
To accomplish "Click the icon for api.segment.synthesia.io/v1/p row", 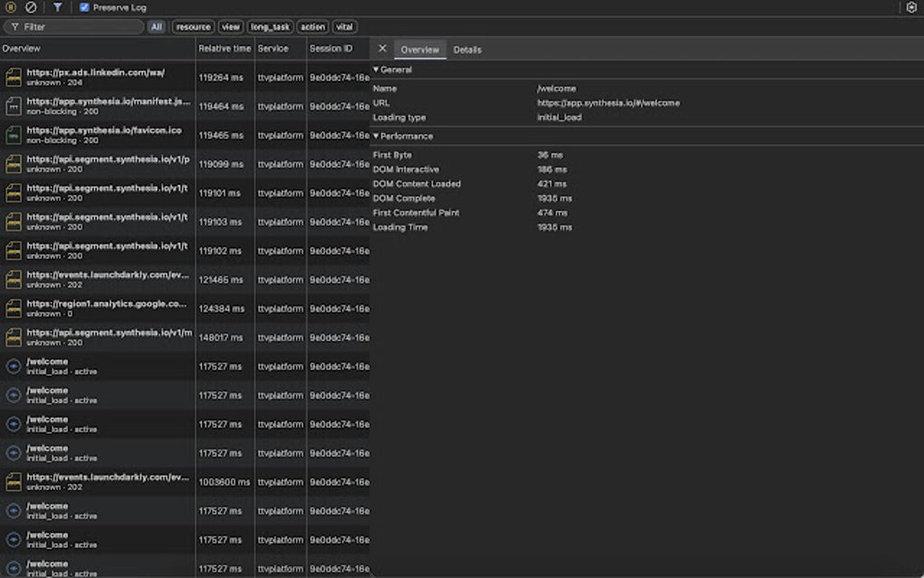I will point(14,164).
